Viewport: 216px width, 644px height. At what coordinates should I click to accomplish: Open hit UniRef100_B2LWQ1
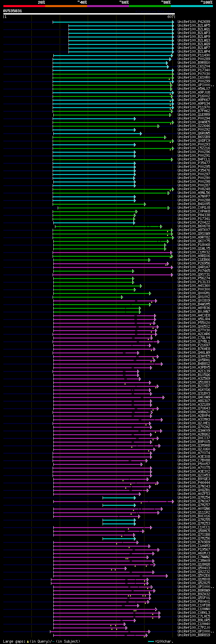pyautogui.click(x=194, y=29)
